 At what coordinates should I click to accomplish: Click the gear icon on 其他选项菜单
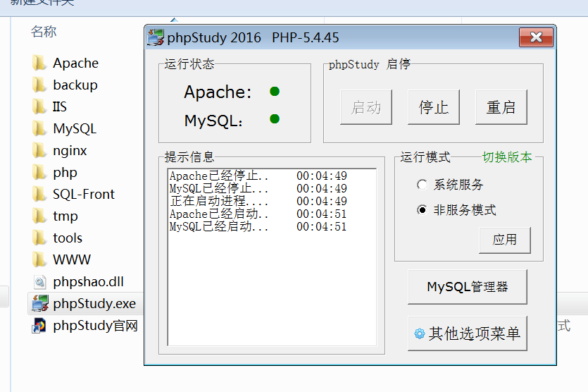[x=420, y=333]
